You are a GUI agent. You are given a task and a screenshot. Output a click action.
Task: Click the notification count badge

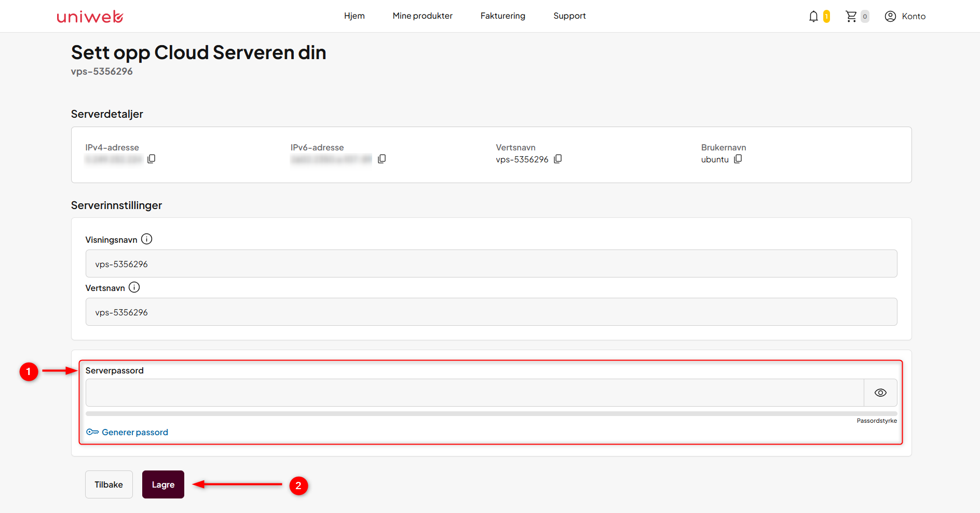[x=826, y=17]
